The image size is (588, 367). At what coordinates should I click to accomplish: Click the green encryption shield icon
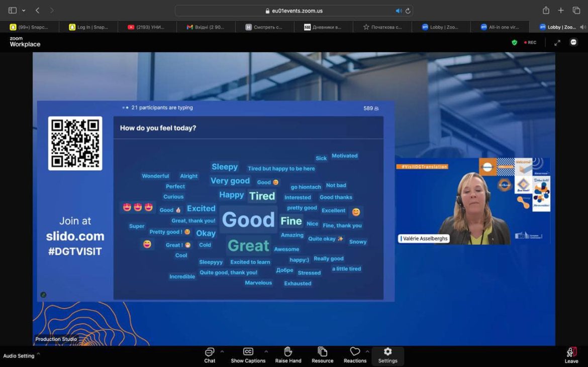pos(514,43)
